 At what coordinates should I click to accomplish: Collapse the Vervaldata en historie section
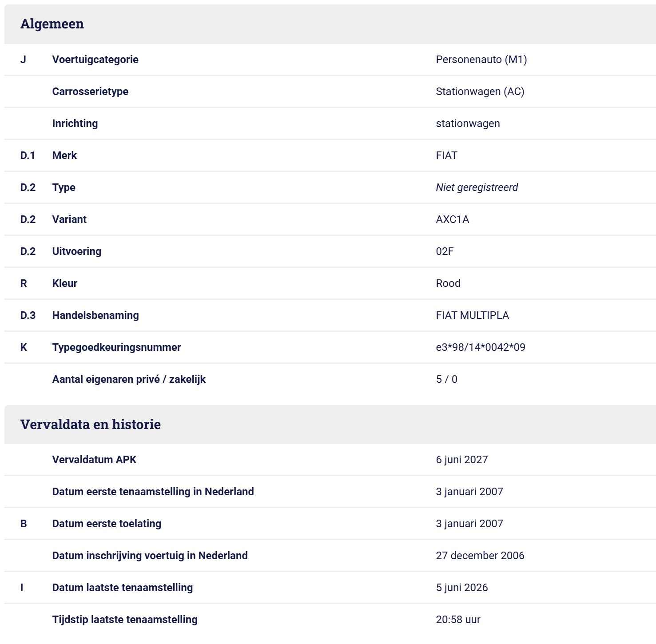pyautogui.click(x=330, y=424)
